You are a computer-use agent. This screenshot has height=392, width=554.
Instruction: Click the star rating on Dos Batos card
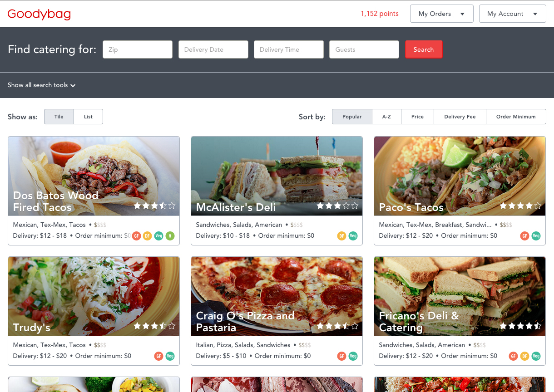(154, 206)
